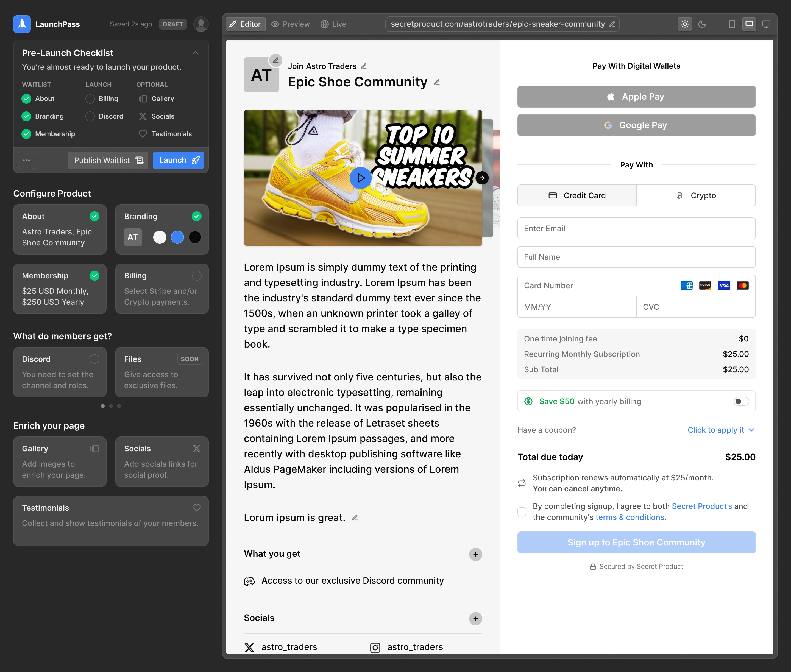This screenshot has height=672, width=791.
Task: Open the terms & conditions link
Action: click(x=630, y=517)
